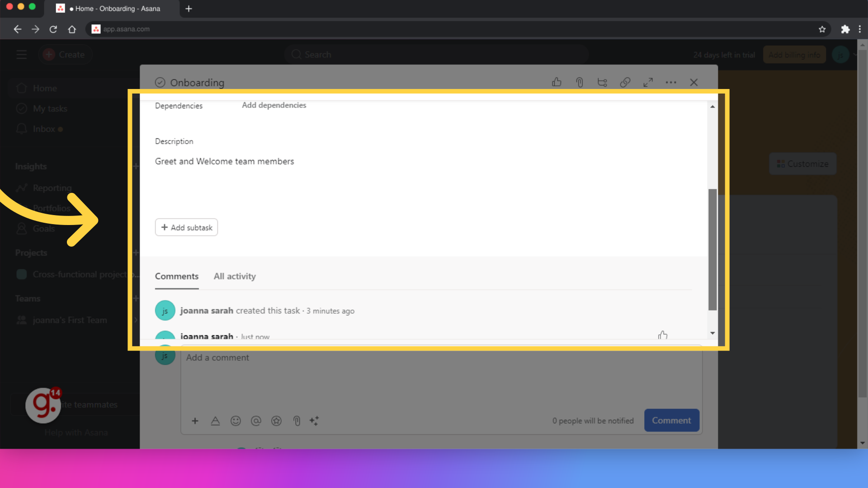Click Add dependencies link

pyautogui.click(x=274, y=105)
